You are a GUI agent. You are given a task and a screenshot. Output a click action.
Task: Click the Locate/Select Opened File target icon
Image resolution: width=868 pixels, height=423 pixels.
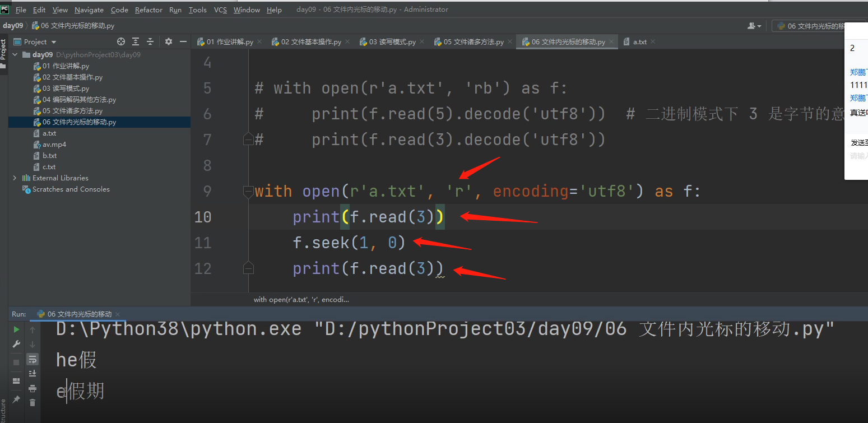point(120,41)
